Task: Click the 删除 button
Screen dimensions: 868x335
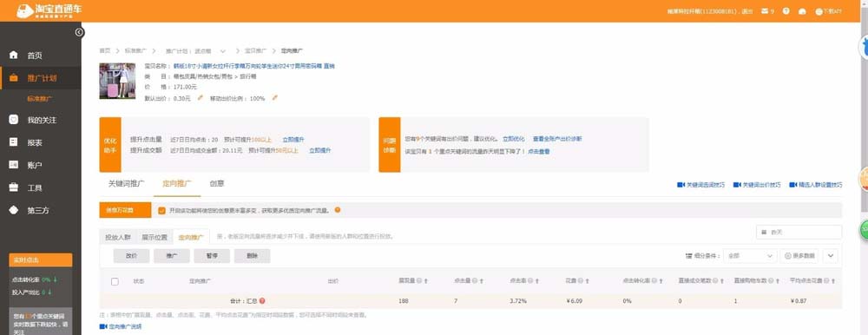Action: 252,256
